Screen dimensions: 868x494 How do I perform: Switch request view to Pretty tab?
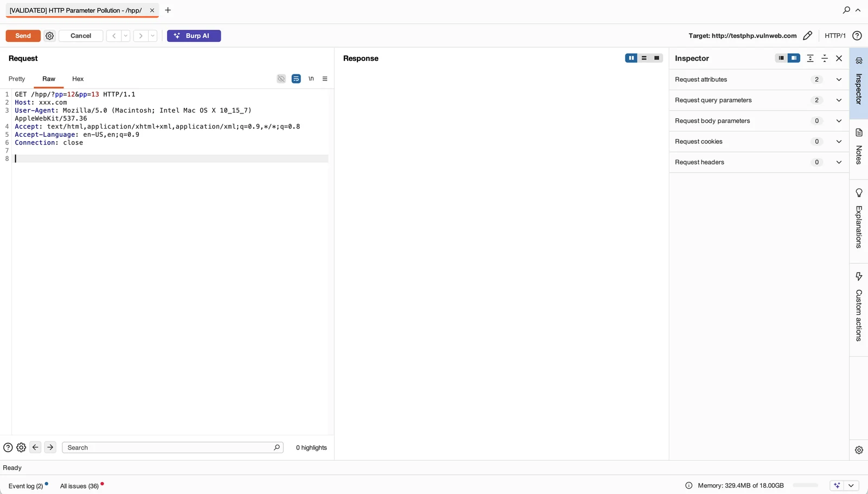point(17,79)
